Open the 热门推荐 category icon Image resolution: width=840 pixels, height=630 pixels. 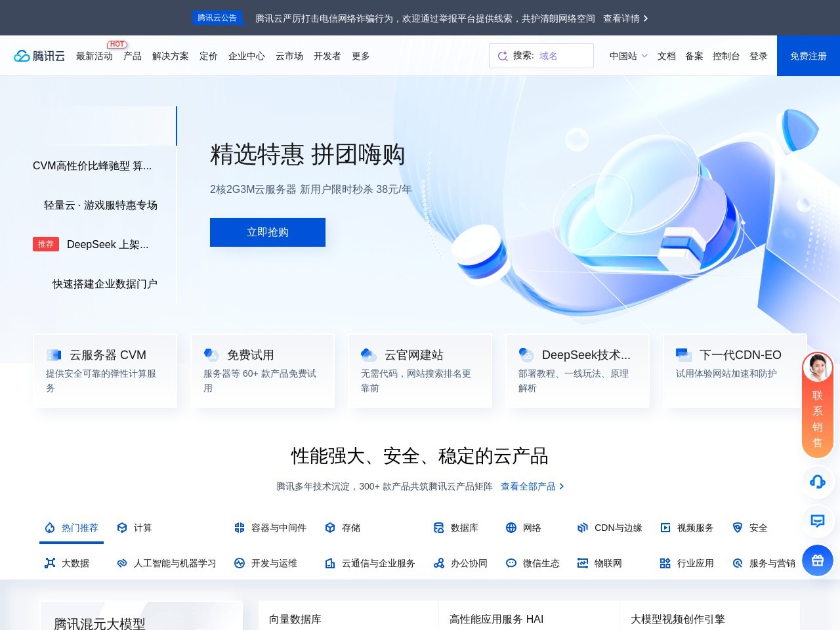49,528
